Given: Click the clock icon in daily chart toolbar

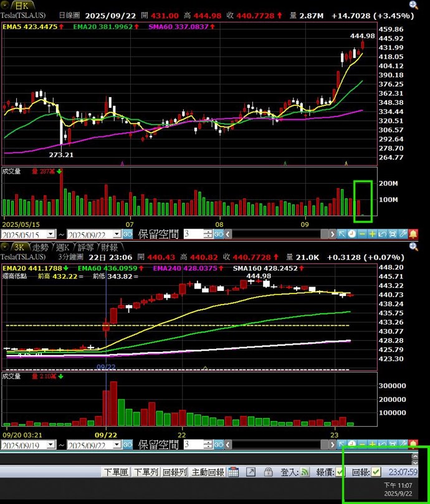Looking at the screenshot, I should coord(352,234).
